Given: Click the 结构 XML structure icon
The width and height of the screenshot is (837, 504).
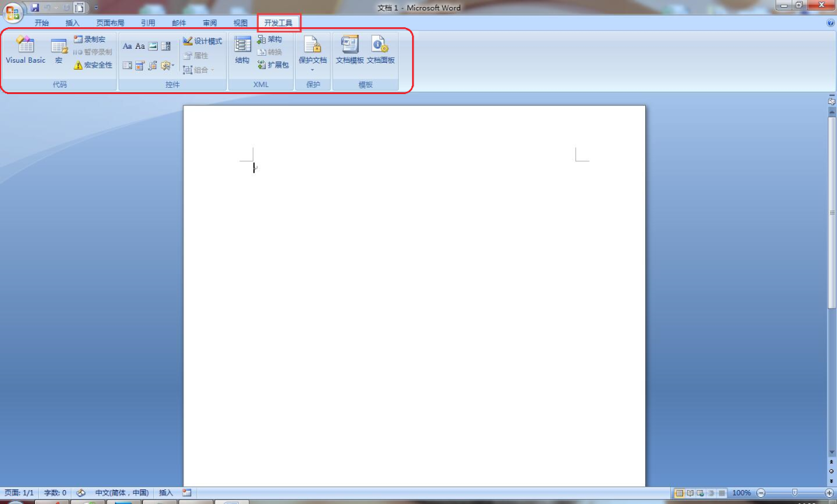Looking at the screenshot, I should pyautogui.click(x=242, y=51).
